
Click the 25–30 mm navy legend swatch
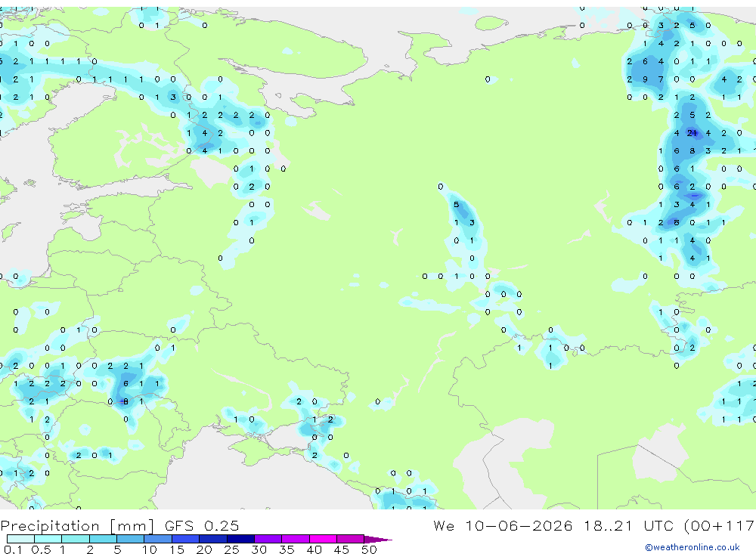(x=240, y=539)
